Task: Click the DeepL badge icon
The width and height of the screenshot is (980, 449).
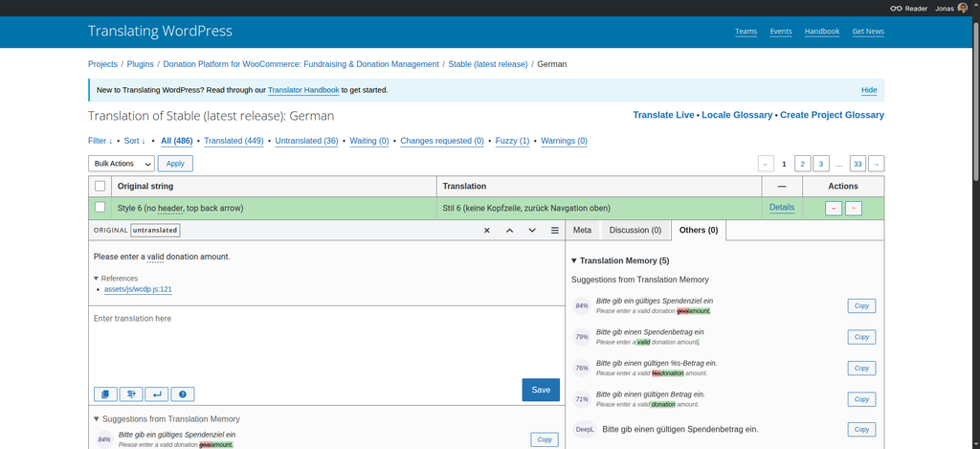Action: (x=585, y=430)
